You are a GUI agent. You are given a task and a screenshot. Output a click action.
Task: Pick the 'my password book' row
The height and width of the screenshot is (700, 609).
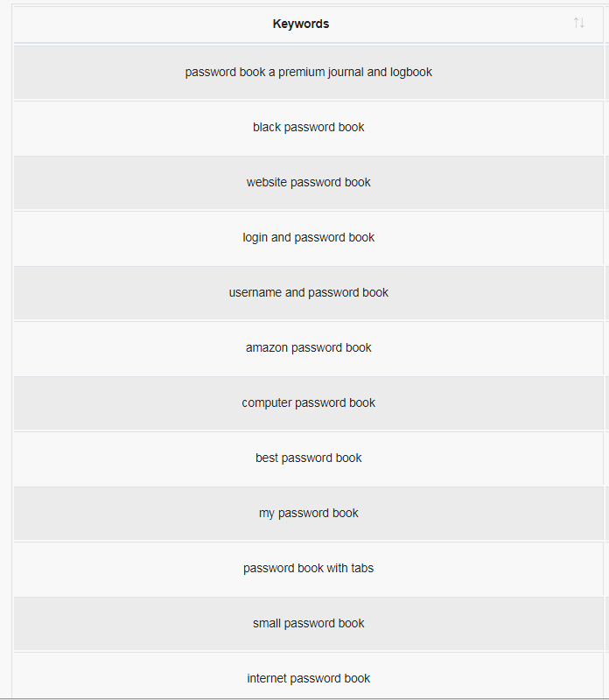click(308, 514)
